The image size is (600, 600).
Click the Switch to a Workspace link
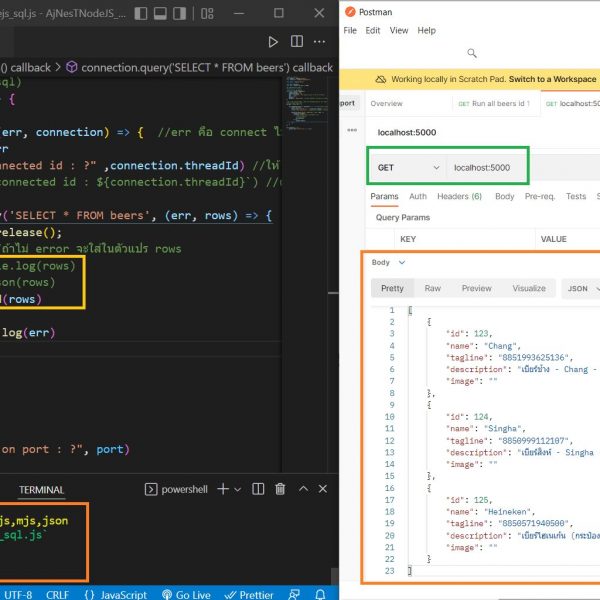553,78
